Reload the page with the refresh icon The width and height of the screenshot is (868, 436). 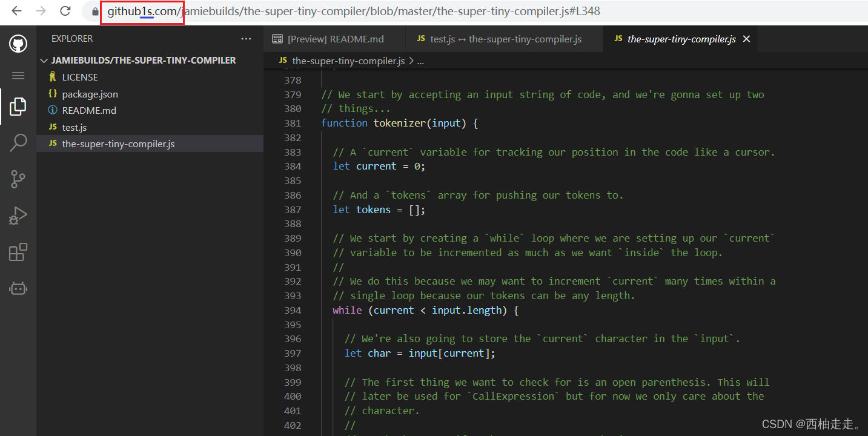coord(65,11)
